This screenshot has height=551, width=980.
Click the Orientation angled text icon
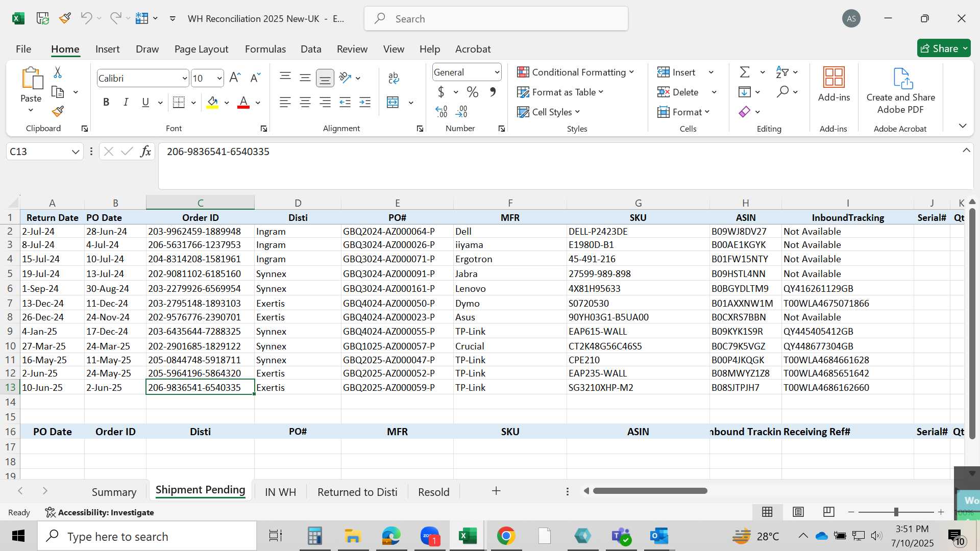click(346, 78)
